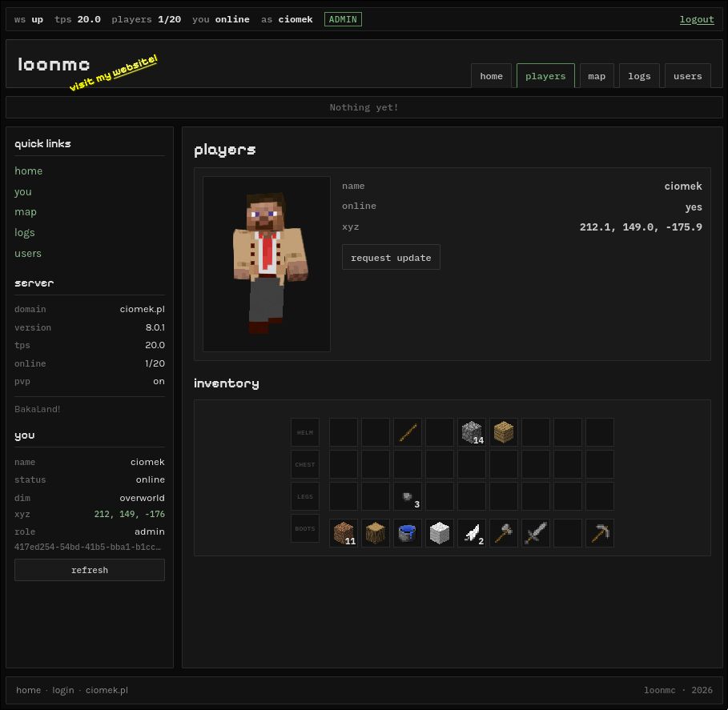Open the you quick link
Screen dimensions: 728x710
click(22, 191)
